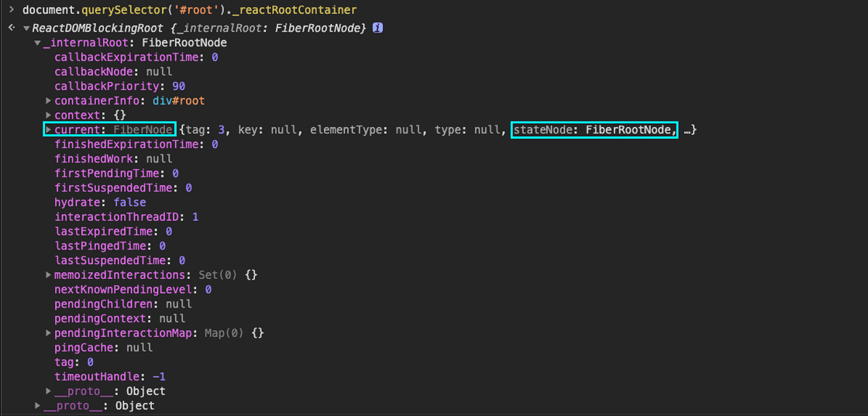Select the lastPingedTime row
868x416 pixels.
[x=110, y=246]
